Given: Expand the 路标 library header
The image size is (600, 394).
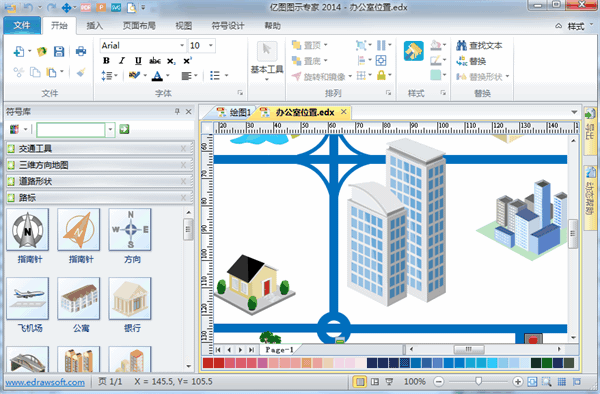Looking at the screenshot, I should [x=99, y=198].
